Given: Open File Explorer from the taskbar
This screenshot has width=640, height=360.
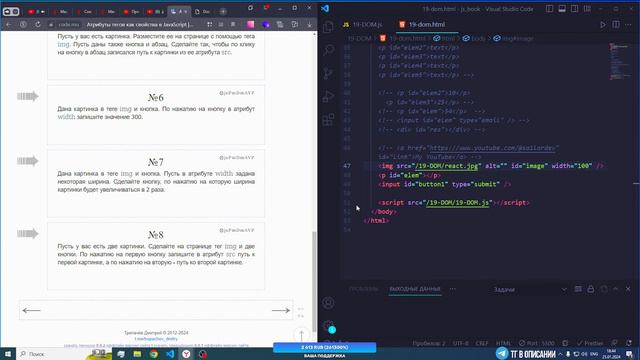Looking at the screenshot, I should tap(137, 354).
